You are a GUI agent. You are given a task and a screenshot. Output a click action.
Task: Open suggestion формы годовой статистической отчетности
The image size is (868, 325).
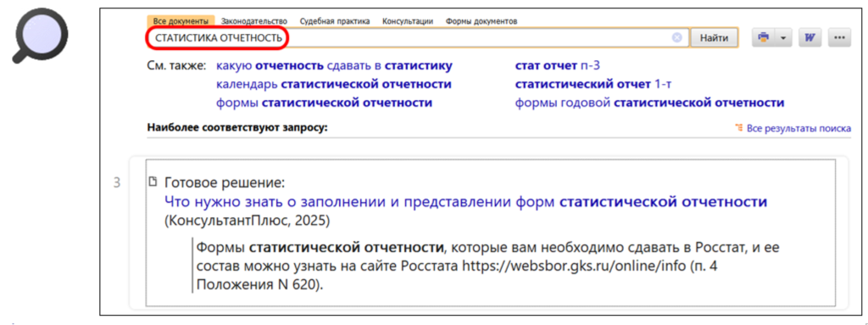(649, 103)
